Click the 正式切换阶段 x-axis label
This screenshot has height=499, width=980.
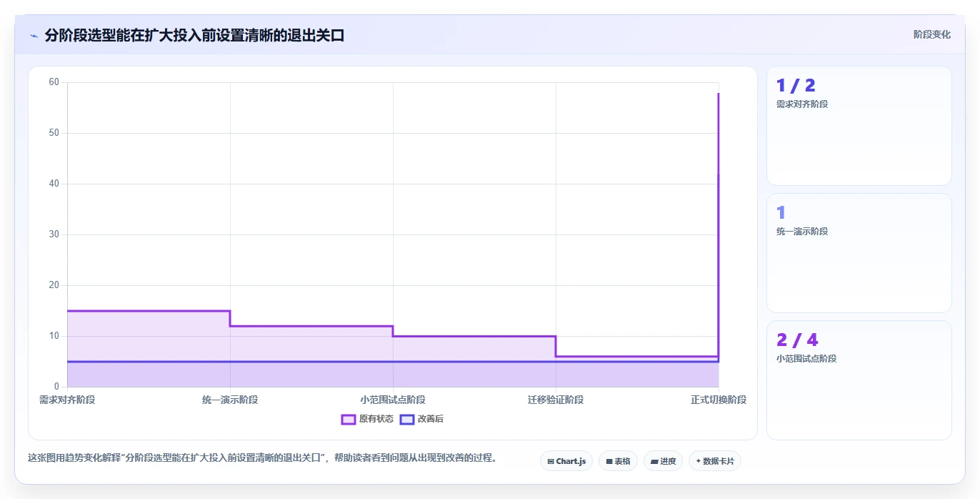point(719,400)
